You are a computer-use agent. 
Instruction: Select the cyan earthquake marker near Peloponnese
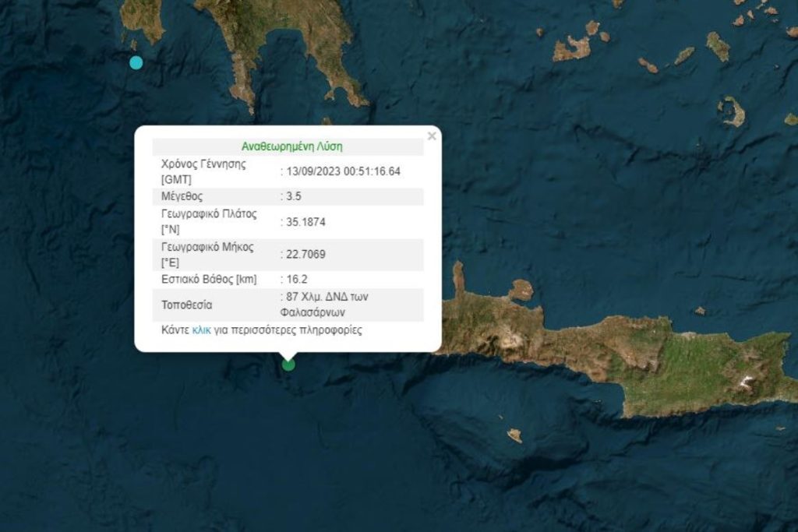coord(136,62)
